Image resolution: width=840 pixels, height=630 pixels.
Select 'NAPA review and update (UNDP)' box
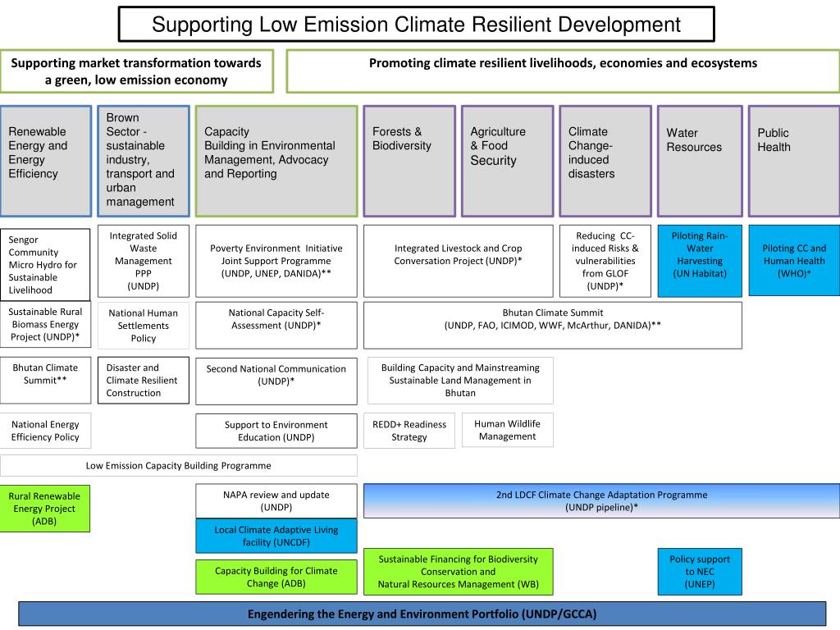[x=276, y=501]
